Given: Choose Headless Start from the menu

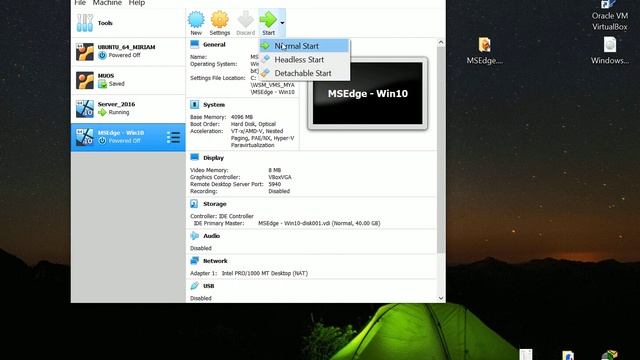Looking at the screenshot, I should 304,60.
